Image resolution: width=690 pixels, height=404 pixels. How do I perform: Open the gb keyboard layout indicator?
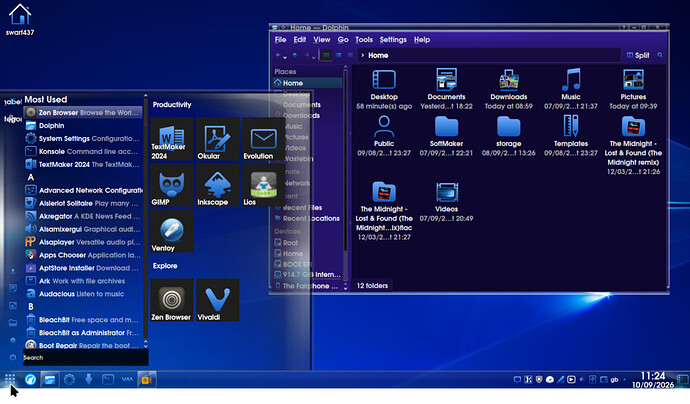614,379
